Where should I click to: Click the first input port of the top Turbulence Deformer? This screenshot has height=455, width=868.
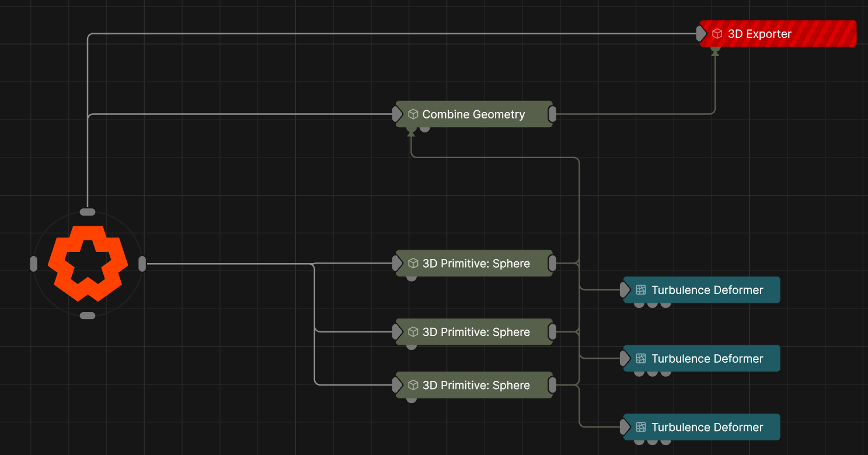point(639,303)
